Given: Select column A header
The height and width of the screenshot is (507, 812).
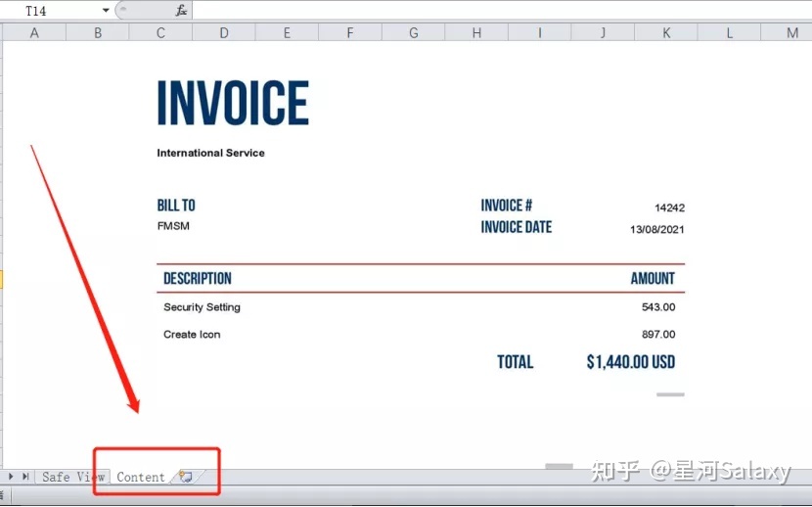Looking at the screenshot, I should pyautogui.click(x=34, y=33).
